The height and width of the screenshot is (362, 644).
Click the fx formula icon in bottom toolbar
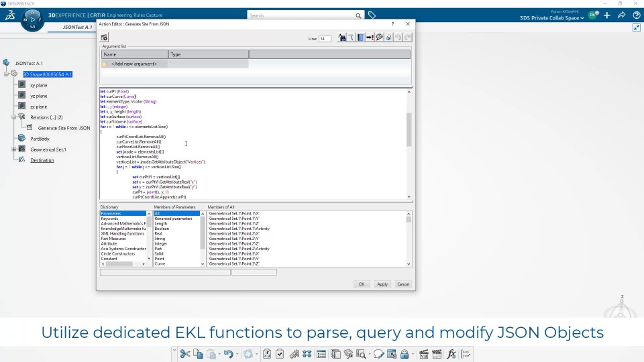[x=451, y=354]
